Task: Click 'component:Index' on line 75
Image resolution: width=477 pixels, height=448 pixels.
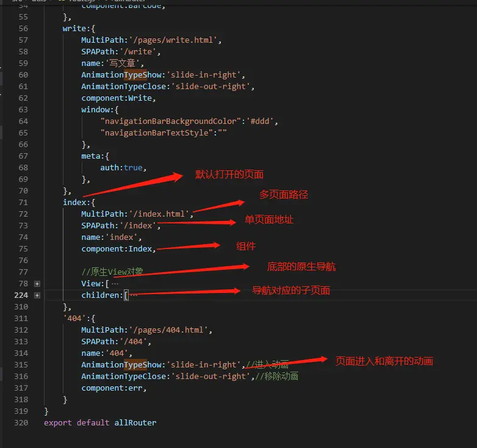Action: 117,248
